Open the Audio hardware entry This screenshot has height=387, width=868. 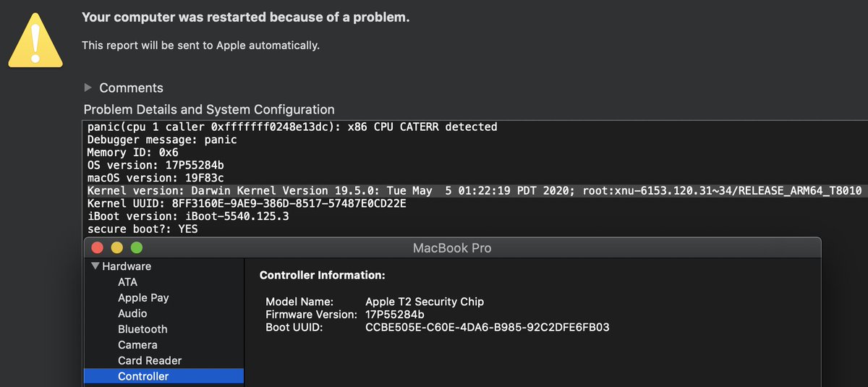click(132, 313)
